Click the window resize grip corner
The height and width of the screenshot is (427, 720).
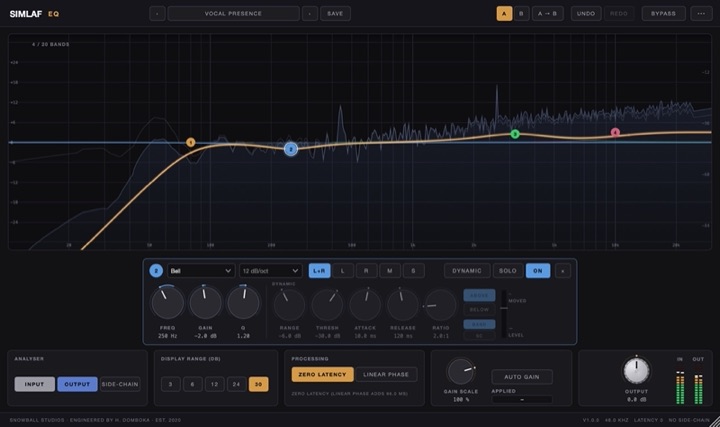coord(715,421)
